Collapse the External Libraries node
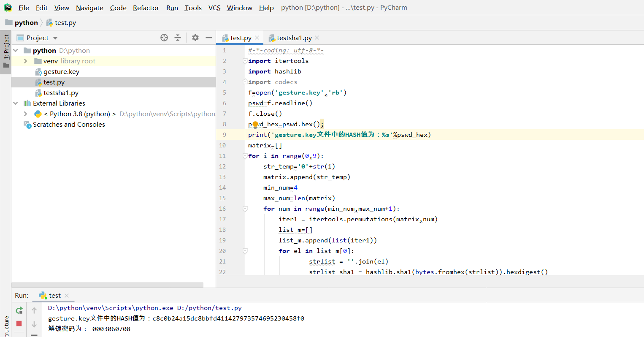This screenshot has height=337, width=644. tap(16, 103)
